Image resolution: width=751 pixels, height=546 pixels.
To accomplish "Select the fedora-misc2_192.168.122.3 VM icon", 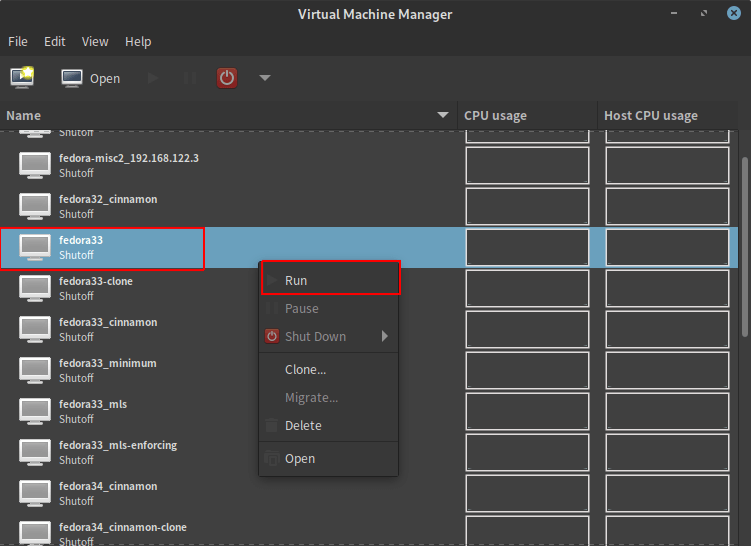I will (x=35, y=165).
